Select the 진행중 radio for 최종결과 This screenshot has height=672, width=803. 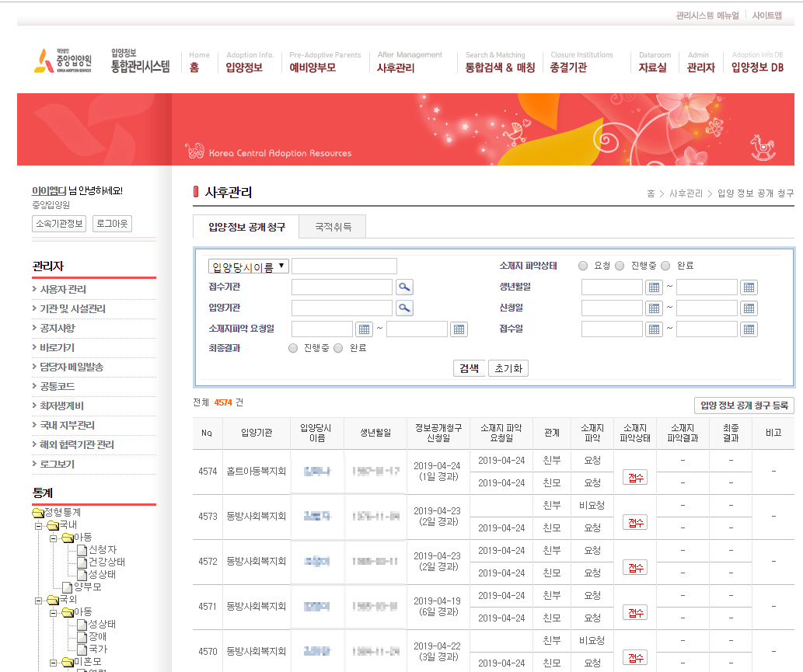pos(294,348)
